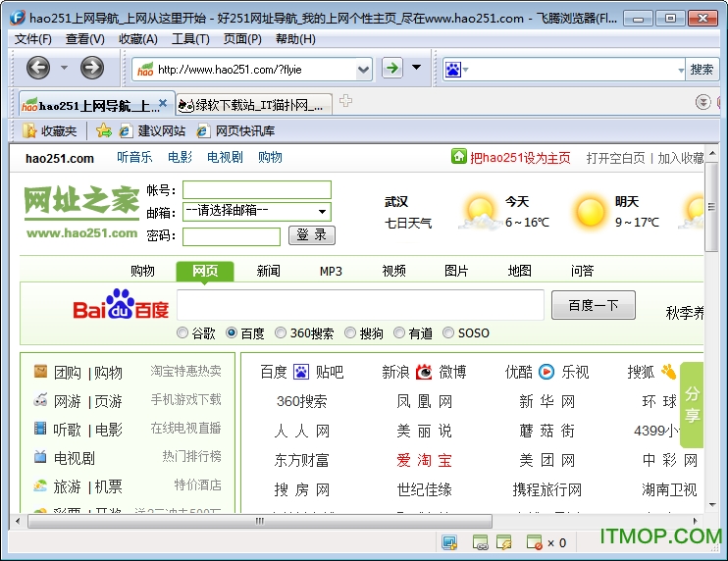Open the 工具(T) menu
The width and height of the screenshot is (728, 561).
coord(190,39)
